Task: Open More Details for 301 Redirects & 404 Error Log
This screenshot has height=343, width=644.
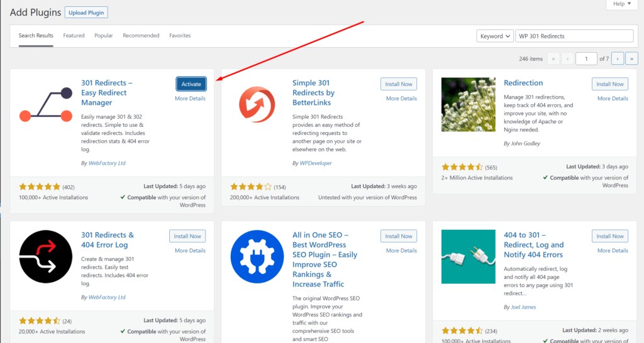Action: 190,251
